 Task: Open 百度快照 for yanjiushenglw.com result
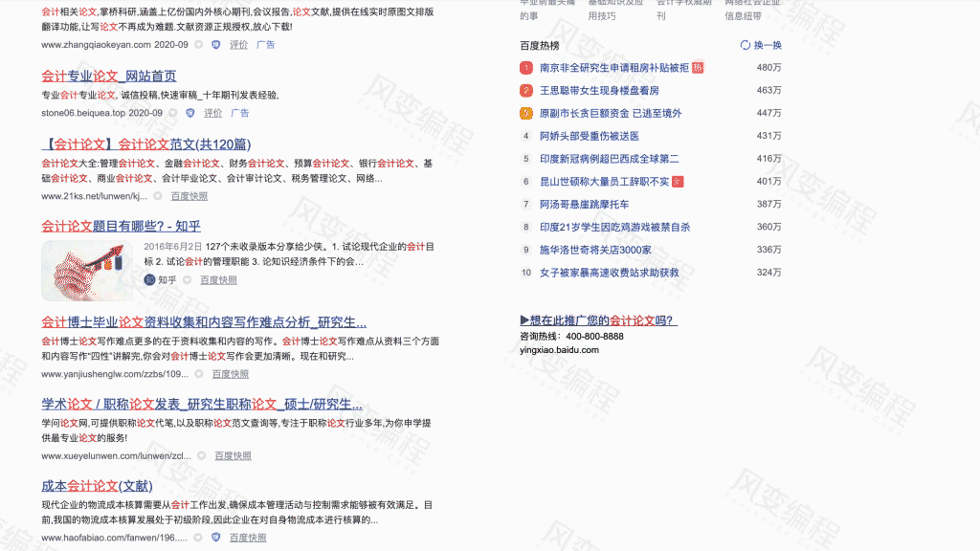pyautogui.click(x=230, y=374)
